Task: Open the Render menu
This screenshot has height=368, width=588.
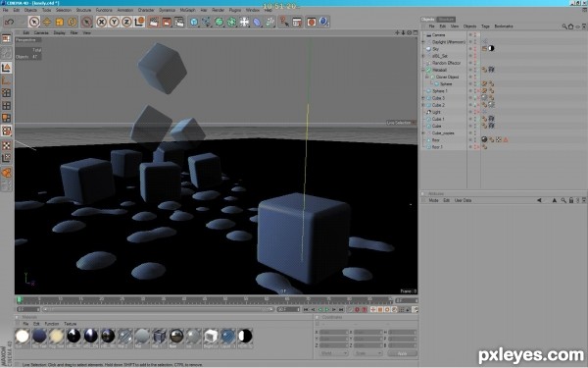Action: coord(218,10)
